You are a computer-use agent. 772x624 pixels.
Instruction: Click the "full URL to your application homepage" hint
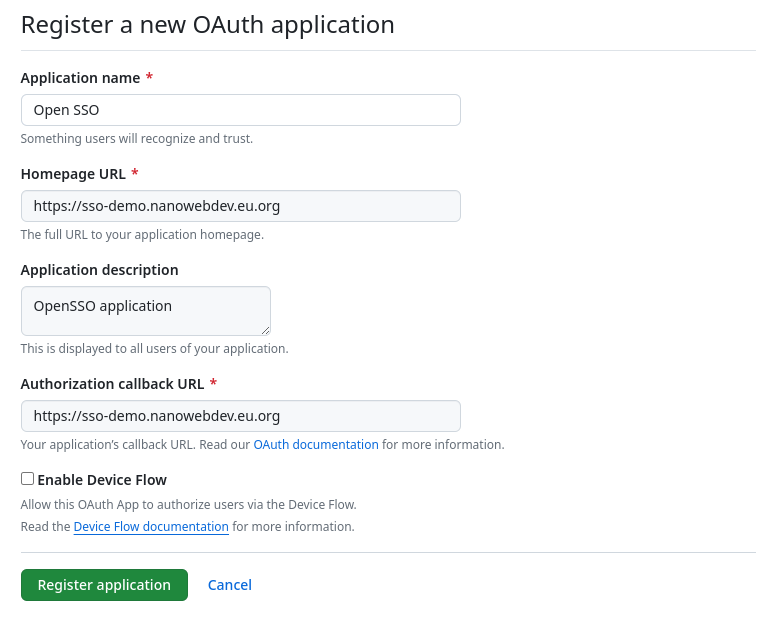(142, 235)
